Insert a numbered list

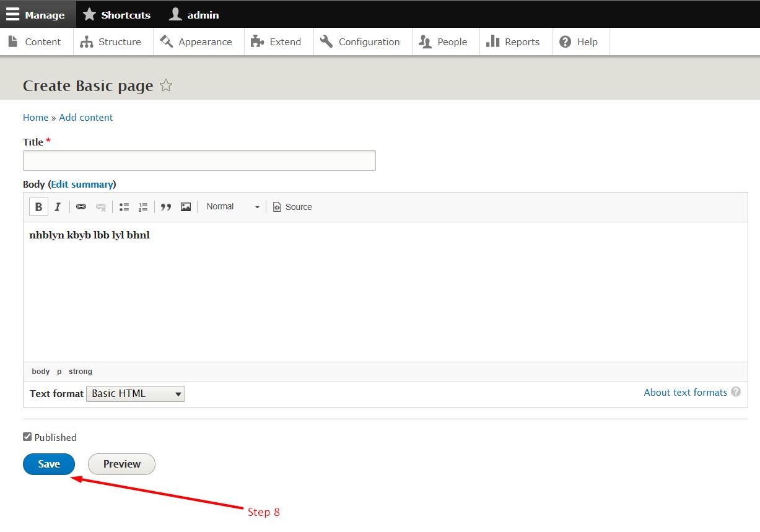143,207
